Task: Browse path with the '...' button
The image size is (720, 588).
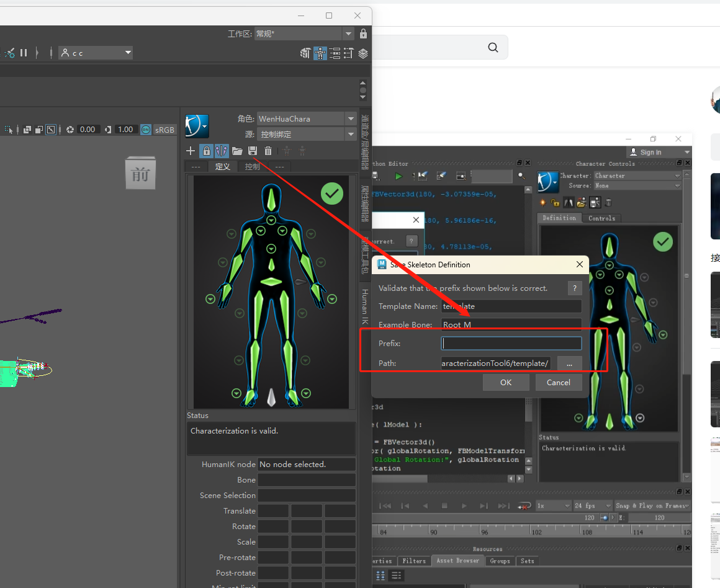Action: (x=569, y=363)
